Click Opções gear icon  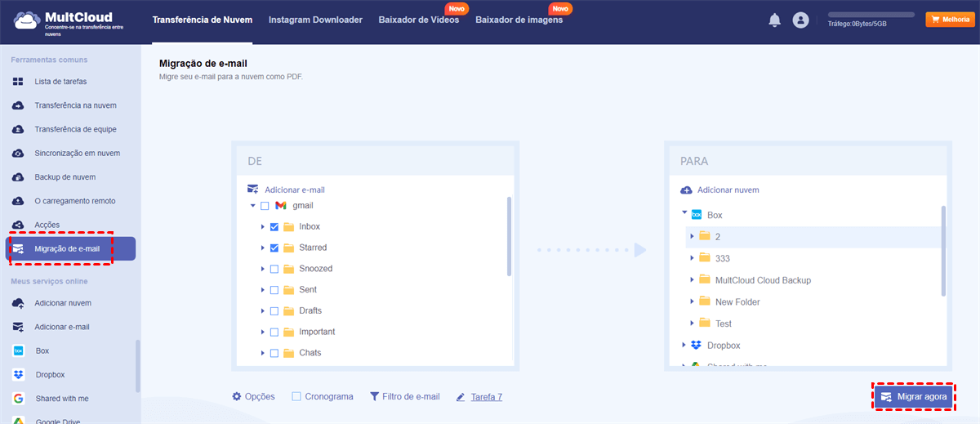237,396
